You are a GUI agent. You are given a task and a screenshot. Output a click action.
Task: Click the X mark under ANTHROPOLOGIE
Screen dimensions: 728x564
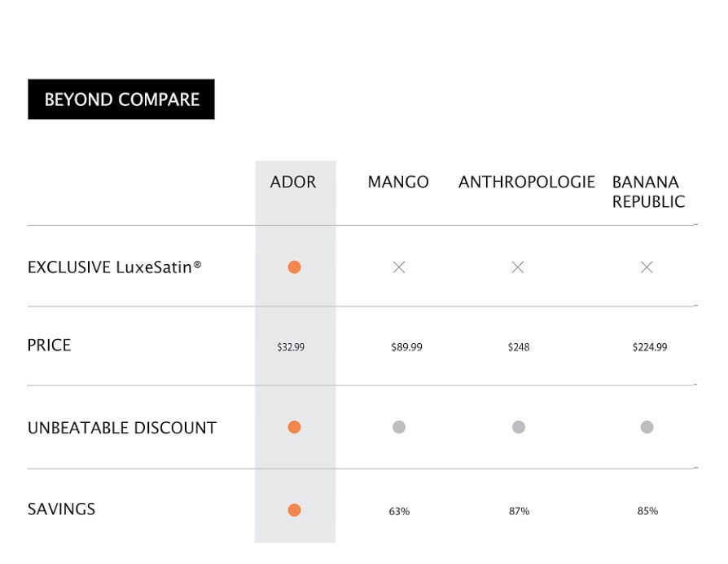pyautogui.click(x=518, y=267)
